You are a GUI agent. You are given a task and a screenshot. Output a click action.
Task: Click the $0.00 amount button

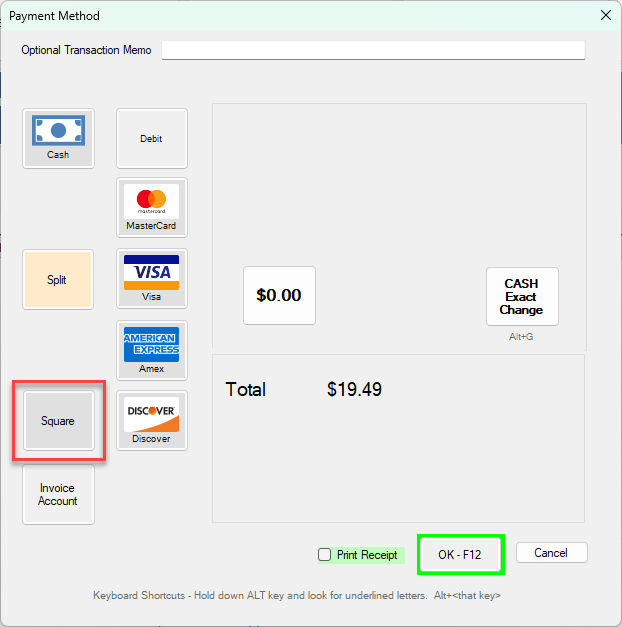tap(279, 296)
